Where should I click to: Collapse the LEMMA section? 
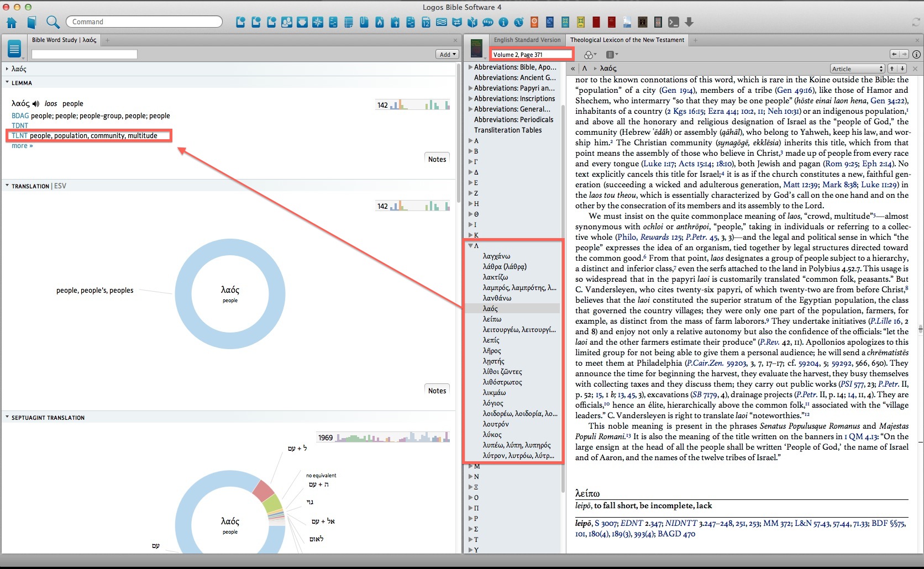[x=7, y=82]
